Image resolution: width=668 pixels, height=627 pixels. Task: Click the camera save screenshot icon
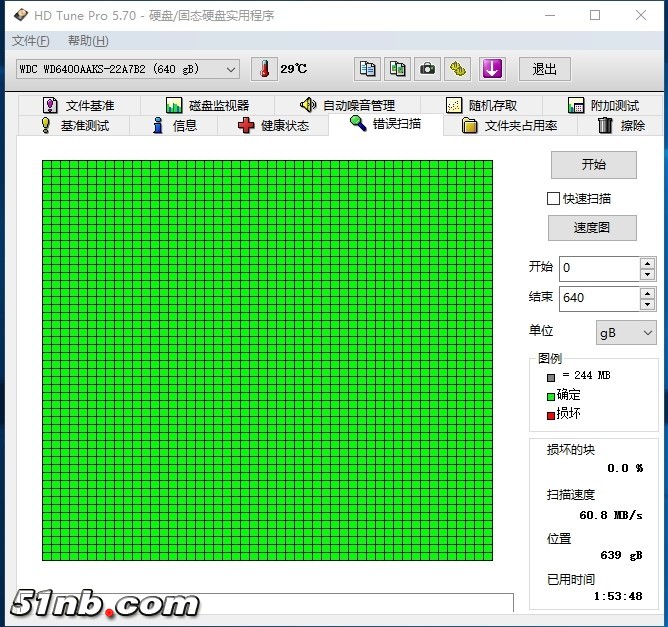point(428,69)
